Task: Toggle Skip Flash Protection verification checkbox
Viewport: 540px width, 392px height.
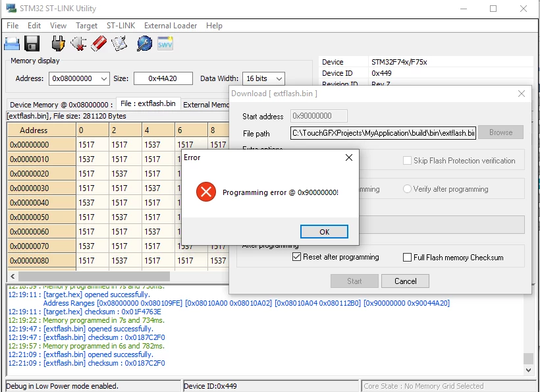Action: coord(407,161)
